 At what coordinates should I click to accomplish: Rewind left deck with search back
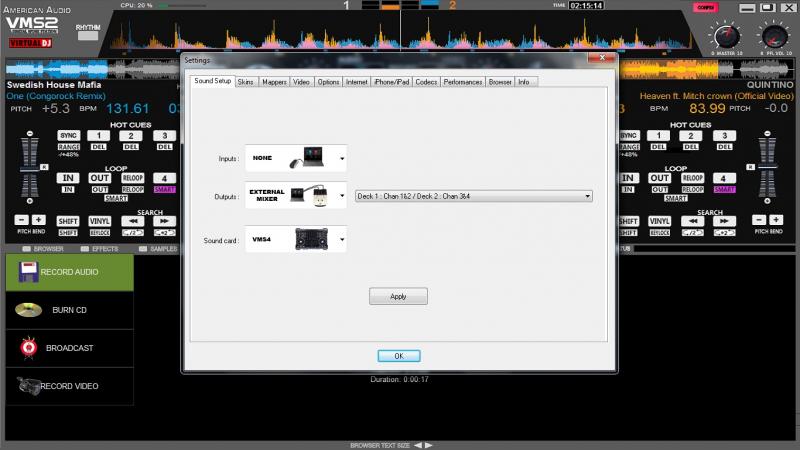tap(133, 221)
